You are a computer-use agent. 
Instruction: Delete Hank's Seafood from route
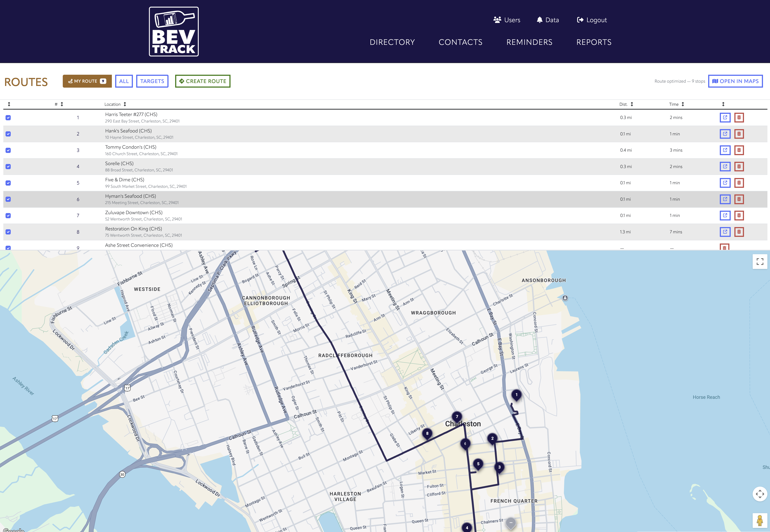(x=739, y=134)
